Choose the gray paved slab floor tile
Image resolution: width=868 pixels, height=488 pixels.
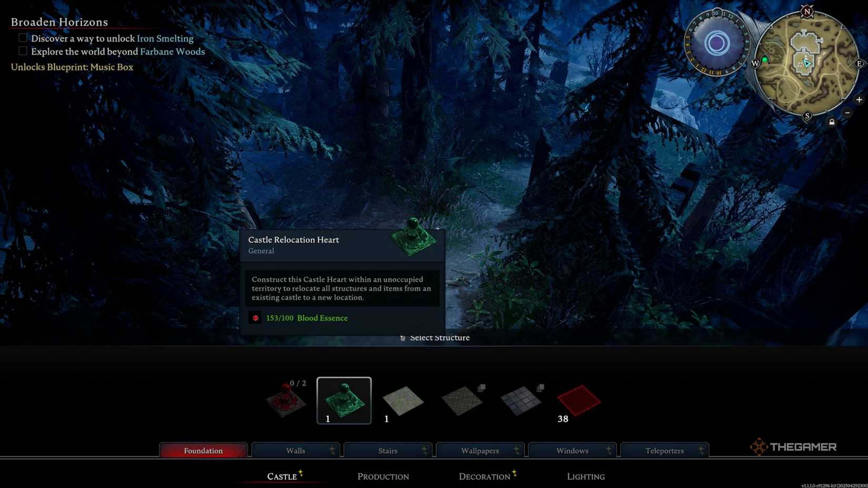[520, 401]
